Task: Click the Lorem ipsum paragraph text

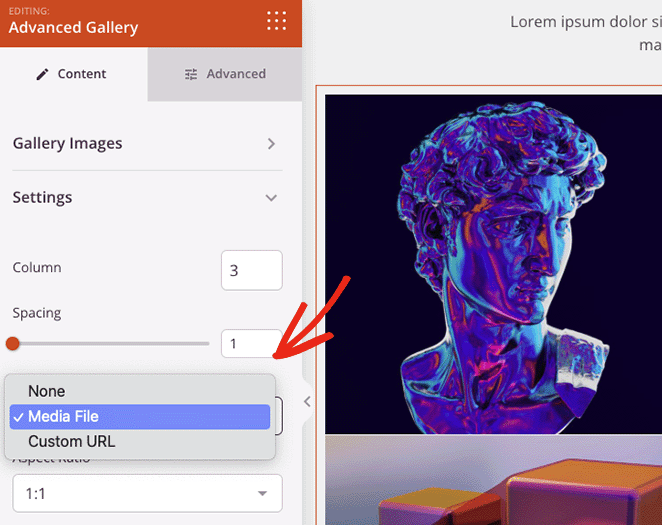Action: tap(586, 33)
